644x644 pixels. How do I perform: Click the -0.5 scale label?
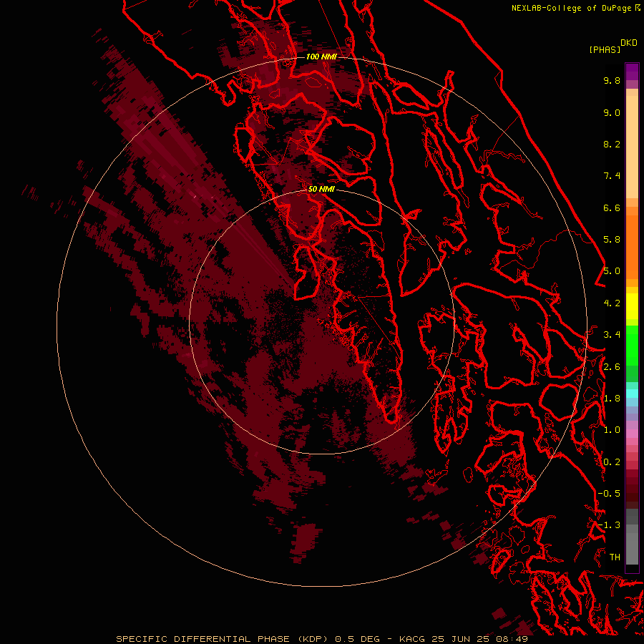pos(609,494)
